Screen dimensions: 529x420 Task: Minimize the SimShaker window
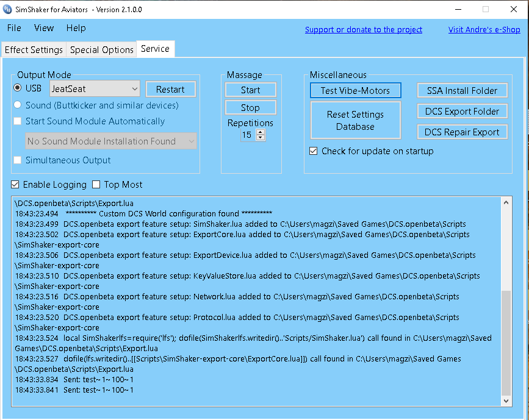tap(458, 9)
